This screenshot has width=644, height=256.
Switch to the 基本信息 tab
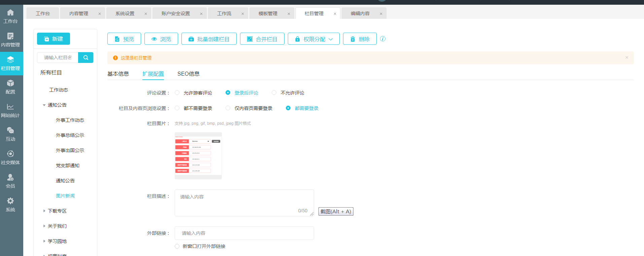click(x=118, y=74)
